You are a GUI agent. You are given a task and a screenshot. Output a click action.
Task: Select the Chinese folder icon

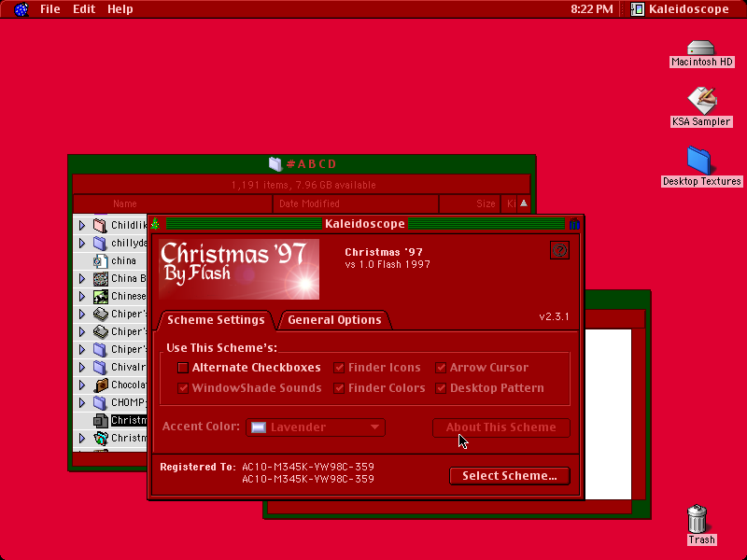(x=100, y=296)
